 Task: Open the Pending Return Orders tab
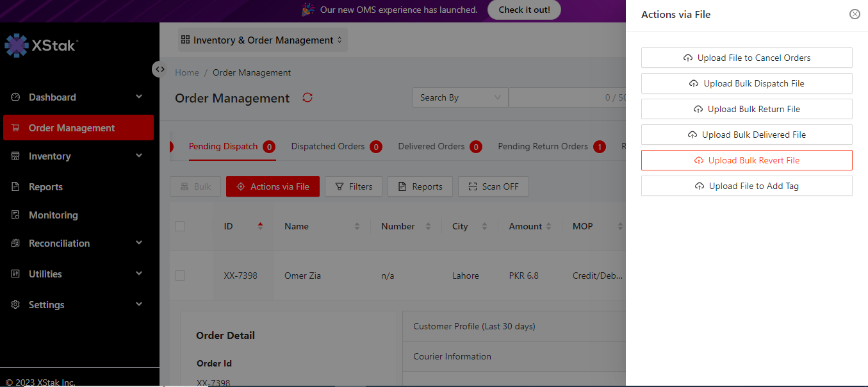point(543,147)
